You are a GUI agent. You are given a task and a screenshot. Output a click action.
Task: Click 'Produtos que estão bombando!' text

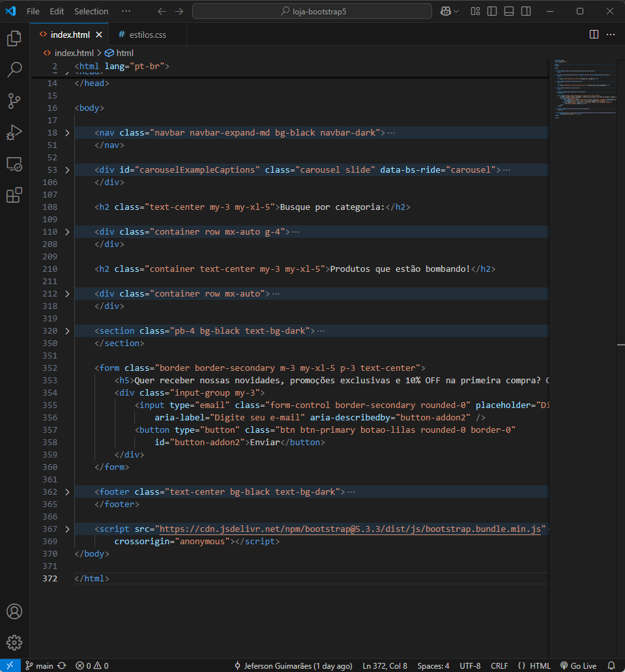(400, 269)
